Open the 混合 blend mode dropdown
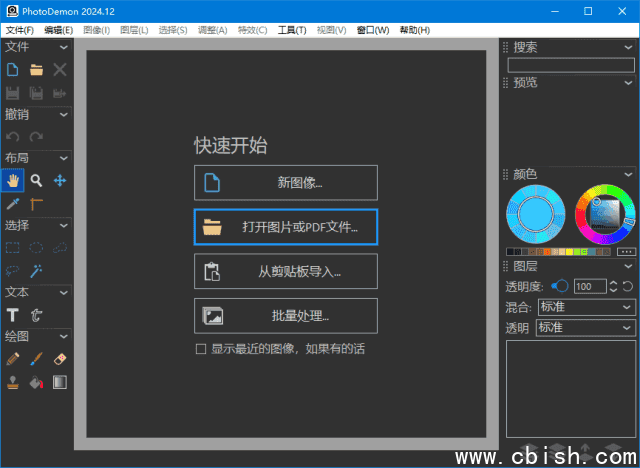The image size is (640, 468). coord(587,307)
